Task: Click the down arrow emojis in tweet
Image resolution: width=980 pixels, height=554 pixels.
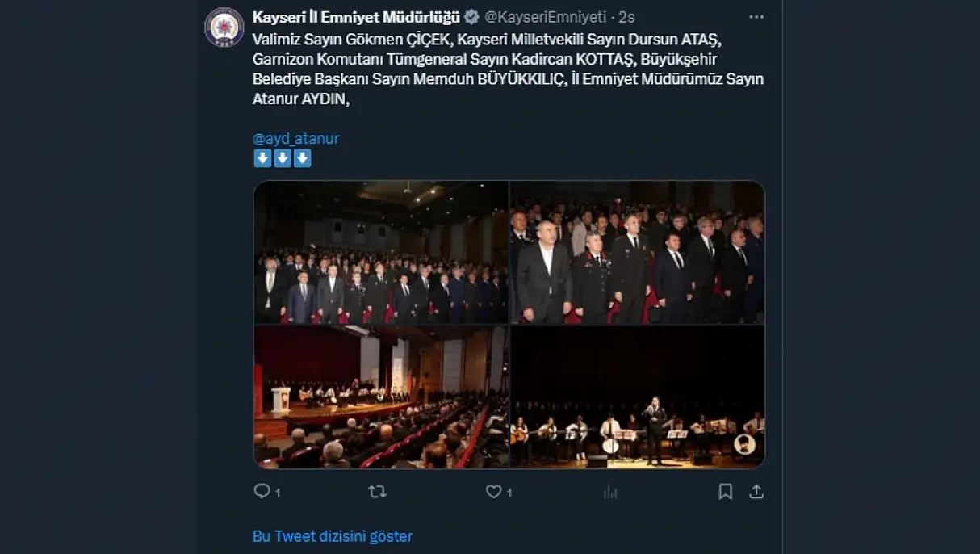Action: click(x=283, y=158)
